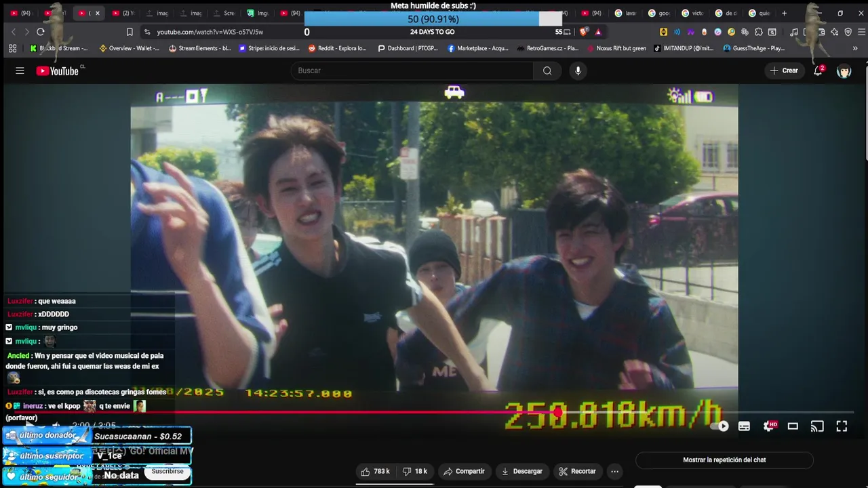Viewport: 868px width, 488px height.
Task: Click the yellow extension icon in toolbar
Action: (663, 32)
